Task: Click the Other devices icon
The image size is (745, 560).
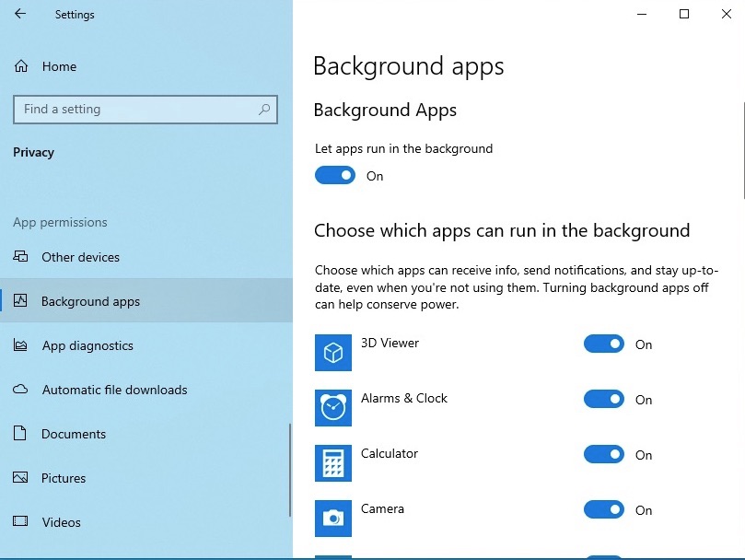Action: click(x=20, y=257)
